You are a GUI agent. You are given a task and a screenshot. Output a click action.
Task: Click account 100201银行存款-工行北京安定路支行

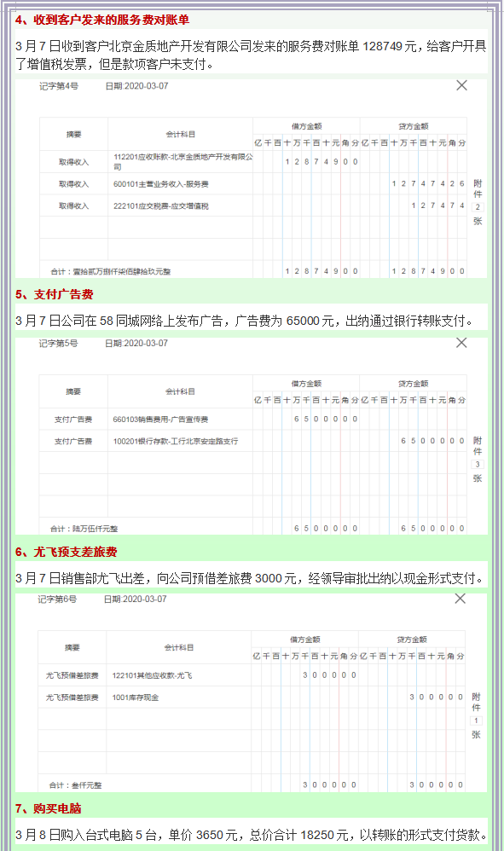point(175,441)
